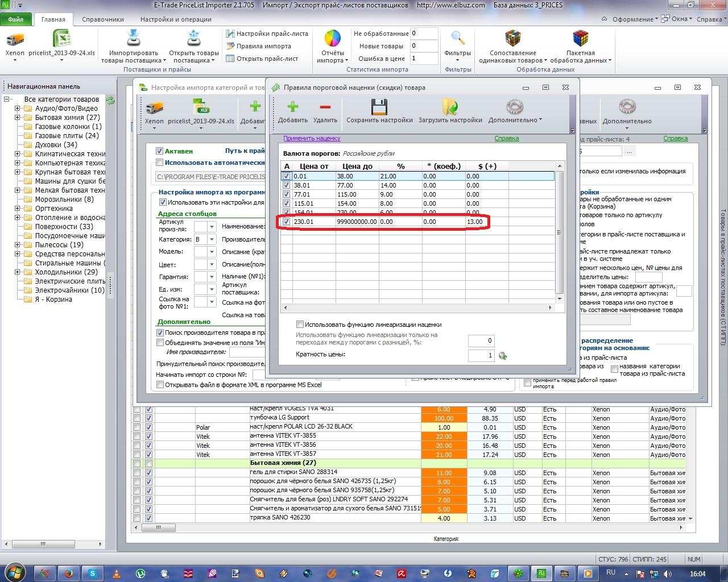Toggle checkbox of 77.01 threshold row

287,194
